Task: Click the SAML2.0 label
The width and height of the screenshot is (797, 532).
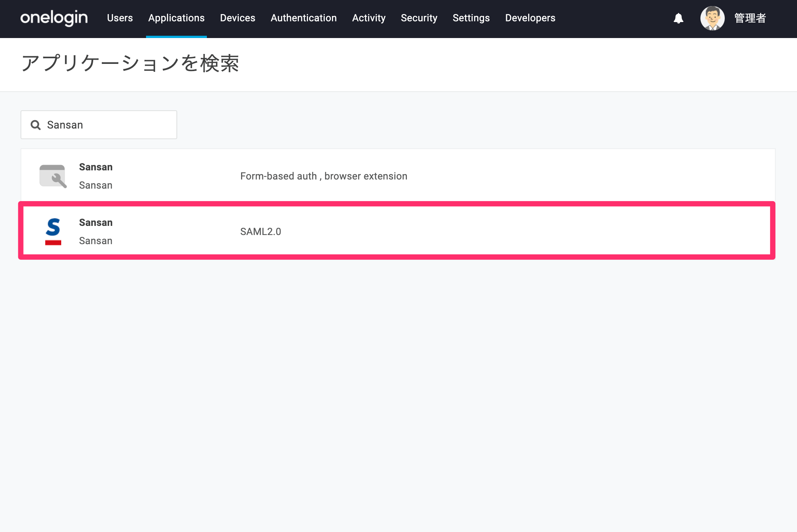Action: pyautogui.click(x=260, y=232)
